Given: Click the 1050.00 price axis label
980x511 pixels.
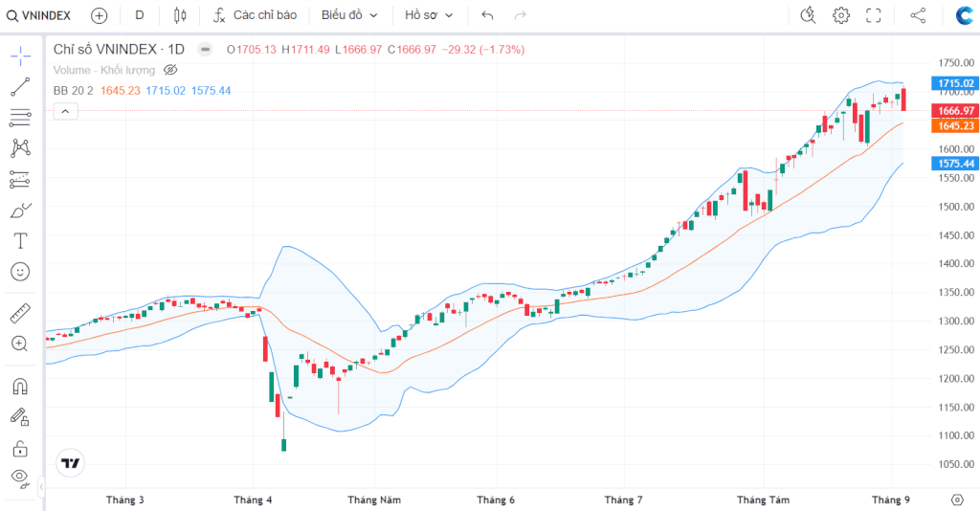Looking at the screenshot, I should pos(956,464).
